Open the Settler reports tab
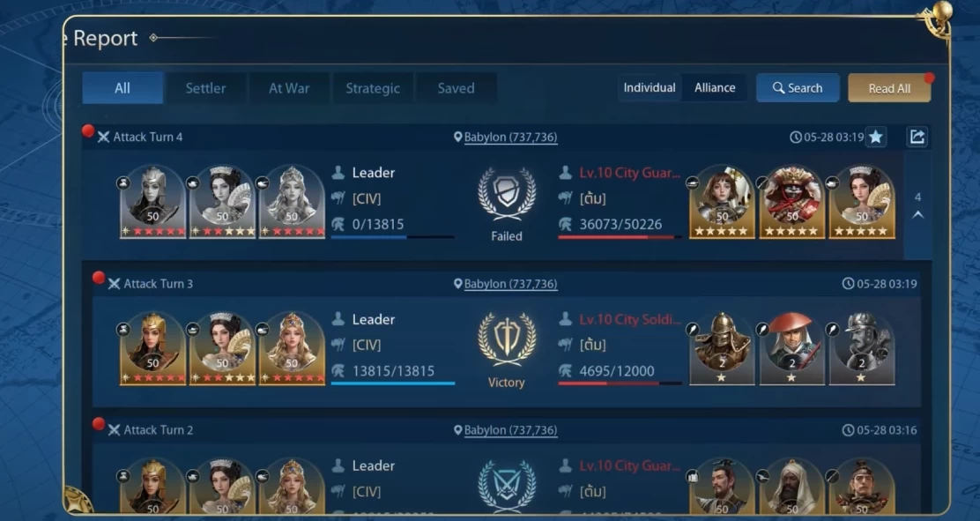980x521 pixels. point(205,88)
